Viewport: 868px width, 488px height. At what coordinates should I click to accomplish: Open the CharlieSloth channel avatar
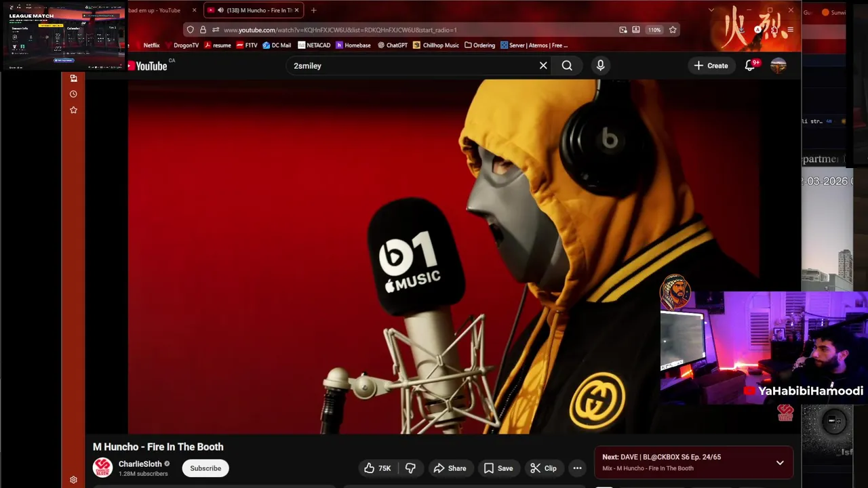click(x=102, y=468)
